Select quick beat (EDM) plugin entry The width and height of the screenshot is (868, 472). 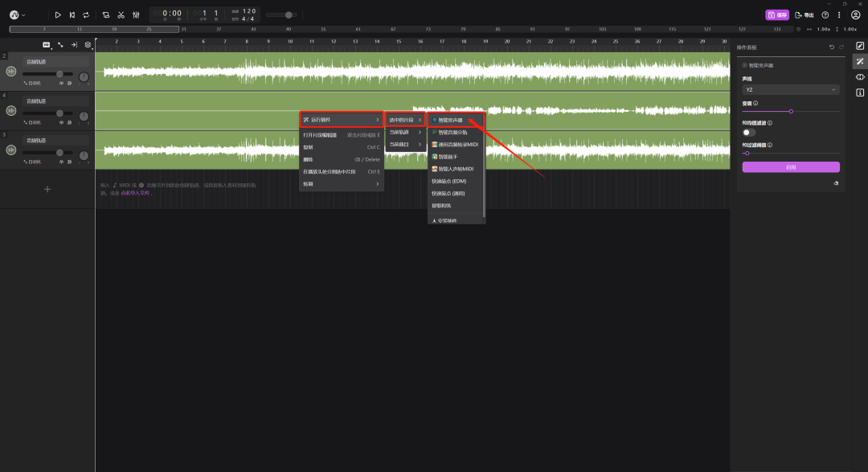pos(456,181)
